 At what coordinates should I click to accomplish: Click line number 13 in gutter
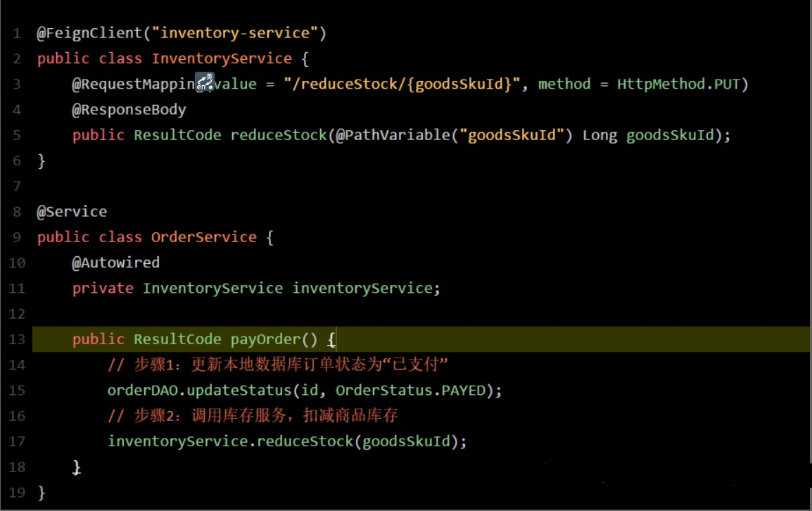click(17, 339)
